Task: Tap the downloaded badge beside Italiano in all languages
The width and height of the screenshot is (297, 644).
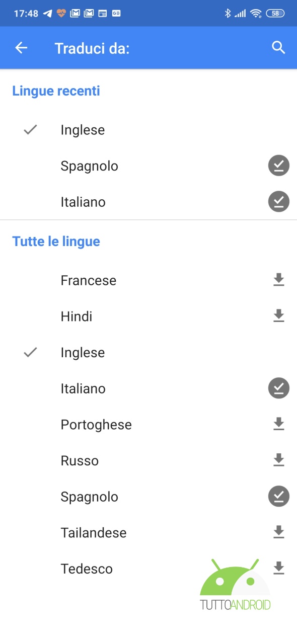Action: click(279, 388)
